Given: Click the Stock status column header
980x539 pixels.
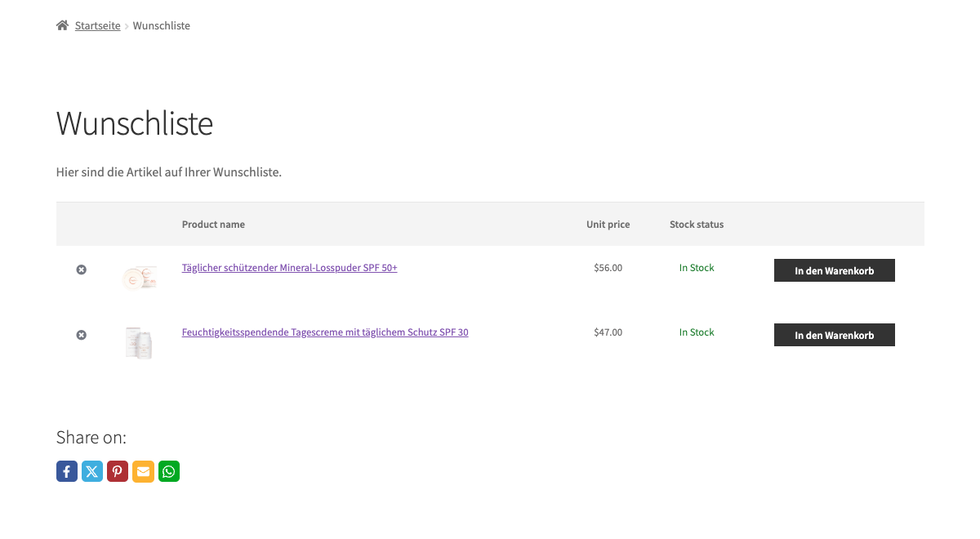Looking at the screenshot, I should (x=697, y=224).
